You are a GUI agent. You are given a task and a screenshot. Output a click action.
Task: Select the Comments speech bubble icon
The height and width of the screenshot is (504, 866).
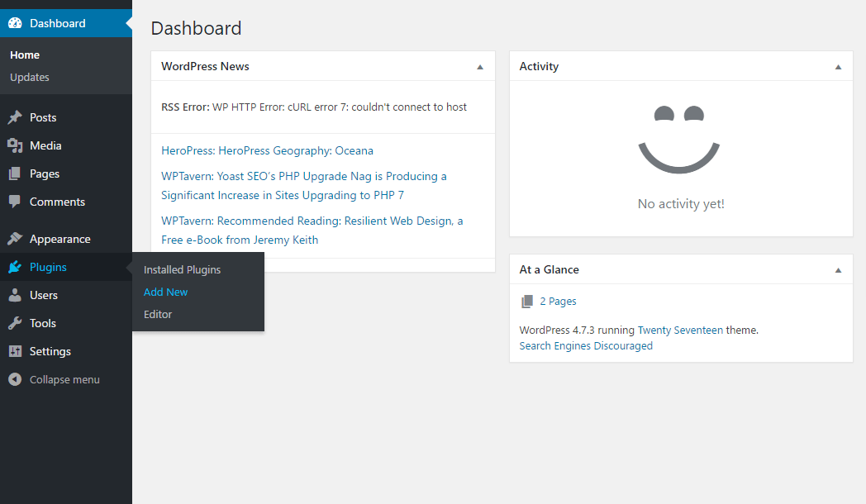15,202
